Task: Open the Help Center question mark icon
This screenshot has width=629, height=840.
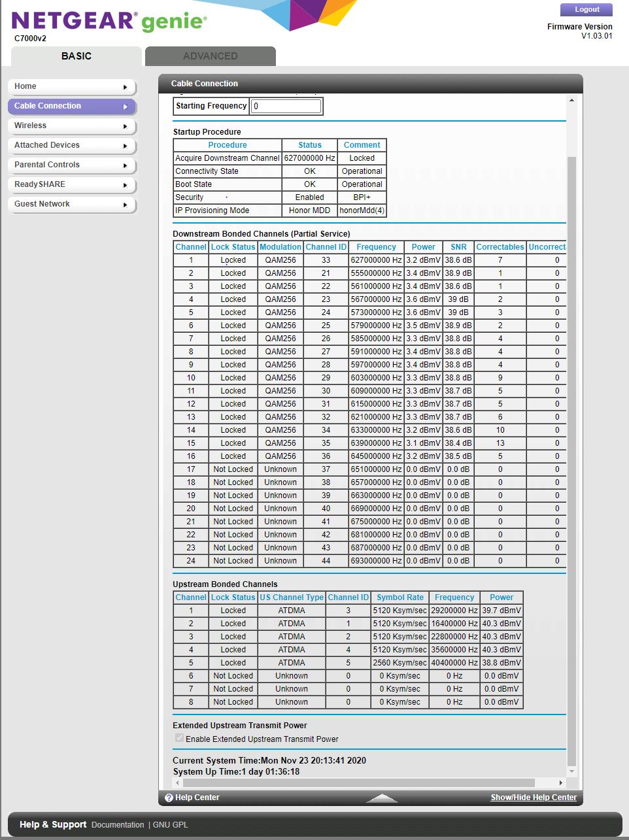Action: 169,798
